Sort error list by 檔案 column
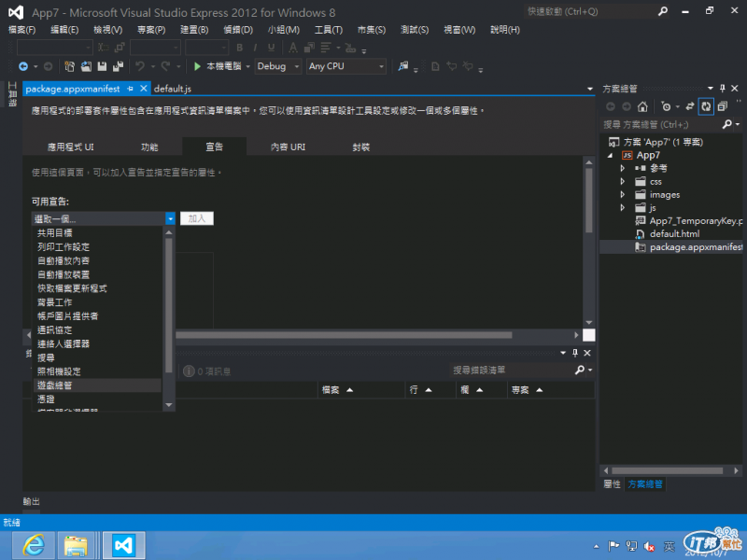The height and width of the screenshot is (560, 747). (x=361, y=390)
